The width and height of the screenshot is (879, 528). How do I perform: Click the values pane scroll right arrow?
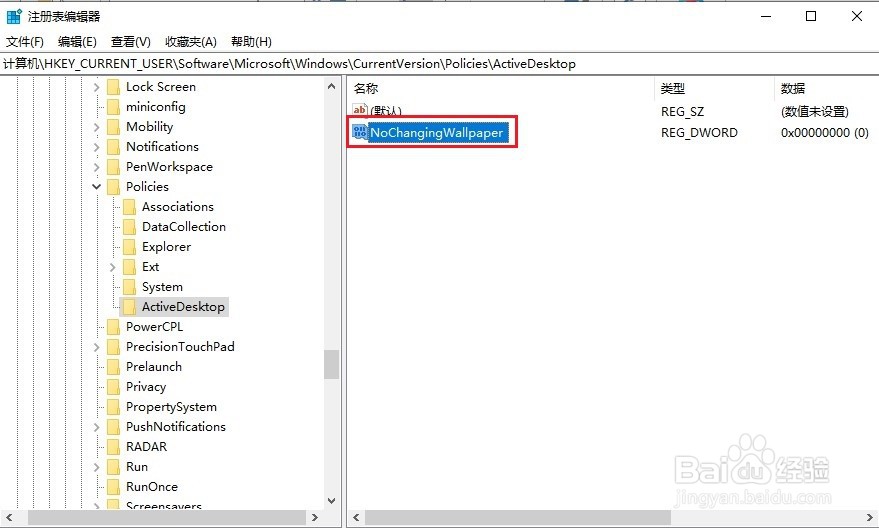click(869, 517)
